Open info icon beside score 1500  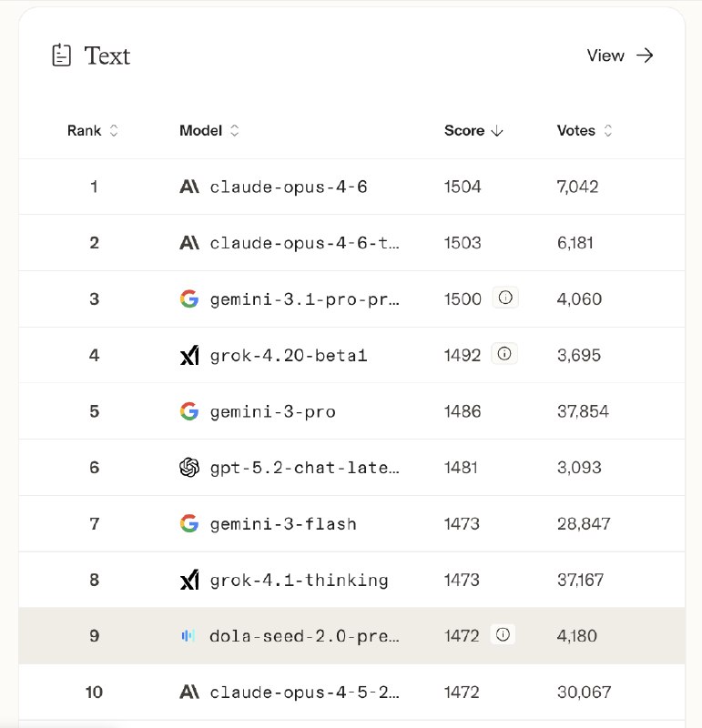click(x=505, y=298)
